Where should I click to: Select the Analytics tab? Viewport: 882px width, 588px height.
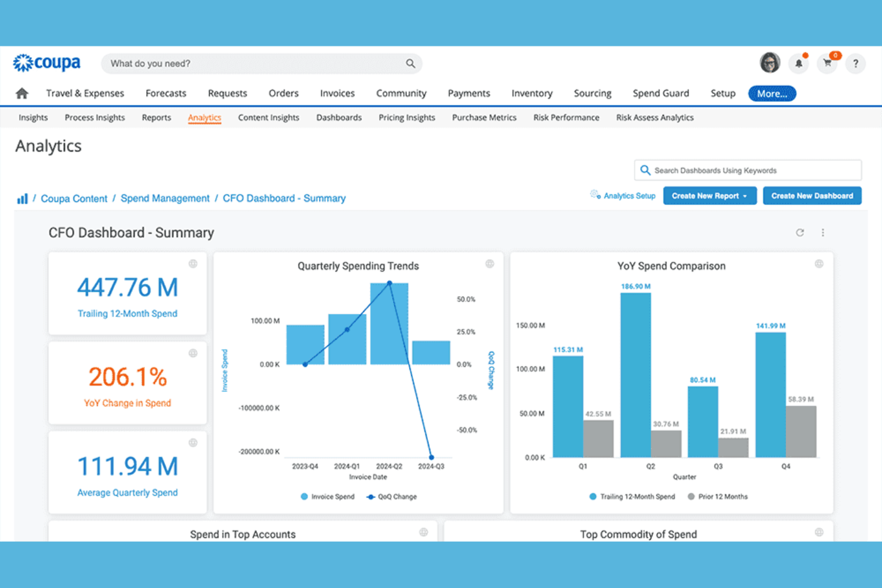(x=204, y=117)
